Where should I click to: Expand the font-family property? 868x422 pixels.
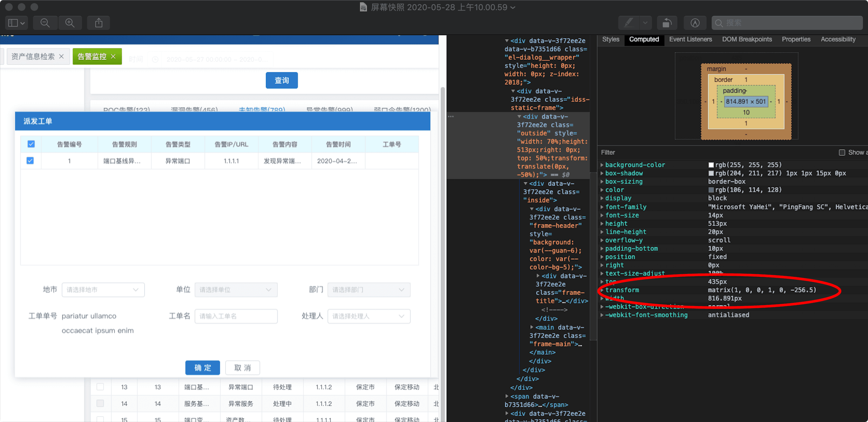pyautogui.click(x=602, y=207)
